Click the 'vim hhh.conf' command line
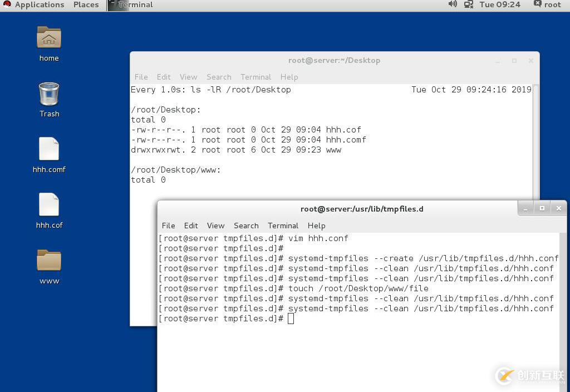The height and width of the screenshot is (392, 570). point(253,238)
